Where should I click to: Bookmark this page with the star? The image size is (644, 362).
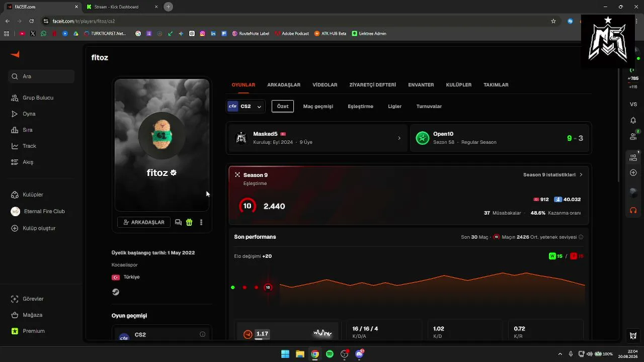[553, 21]
